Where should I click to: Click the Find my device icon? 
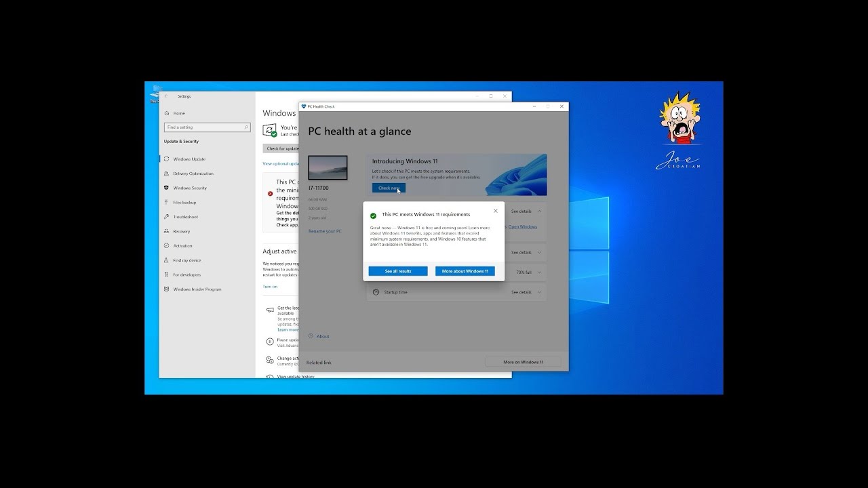pyautogui.click(x=167, y=260)
